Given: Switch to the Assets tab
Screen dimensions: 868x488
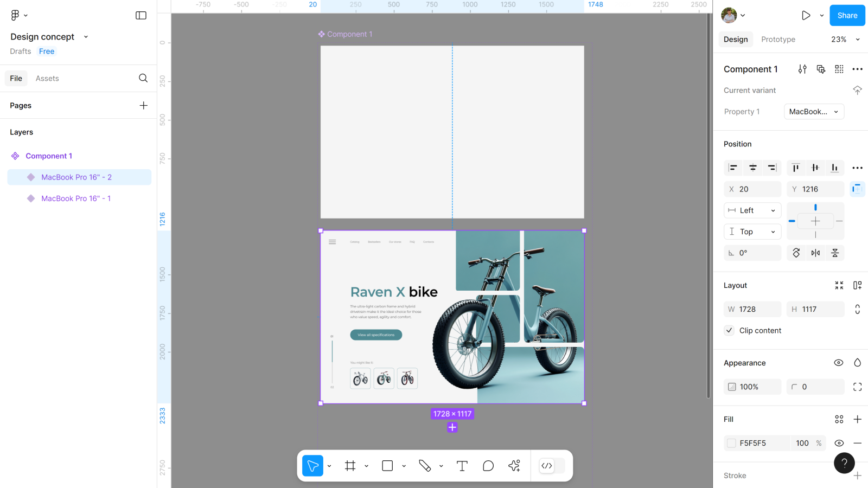Looking at the screenshot, I should pyautogui.click(x=47, y=78).
